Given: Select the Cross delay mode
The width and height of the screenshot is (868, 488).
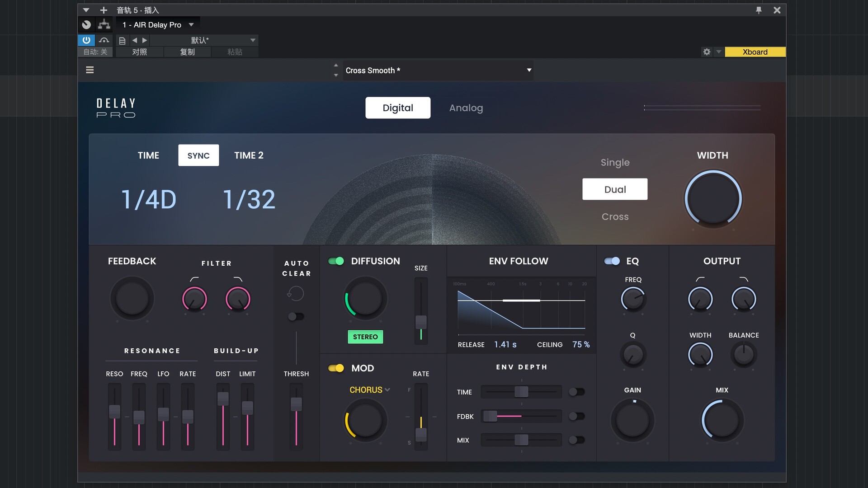Looking at the screenshot, I should pos(614,217).
